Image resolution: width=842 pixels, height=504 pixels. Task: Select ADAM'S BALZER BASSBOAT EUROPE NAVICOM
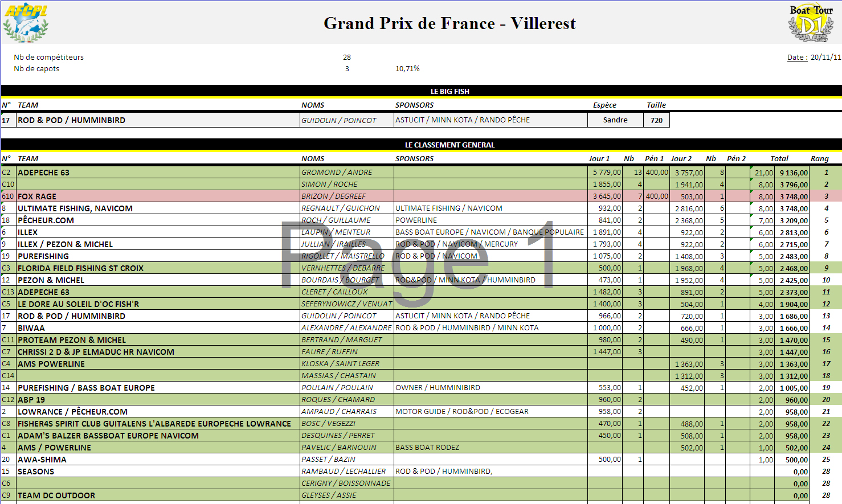(x=158, y=435)
